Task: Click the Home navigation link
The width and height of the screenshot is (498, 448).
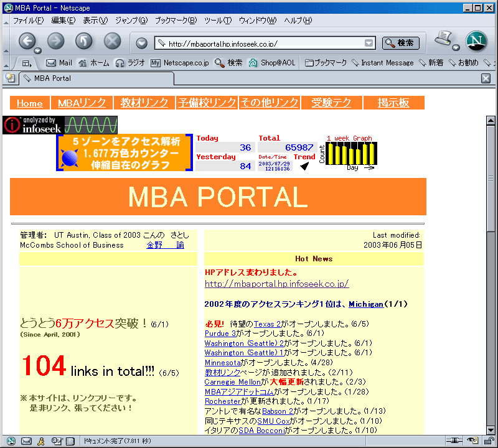Action: (30, 103)
